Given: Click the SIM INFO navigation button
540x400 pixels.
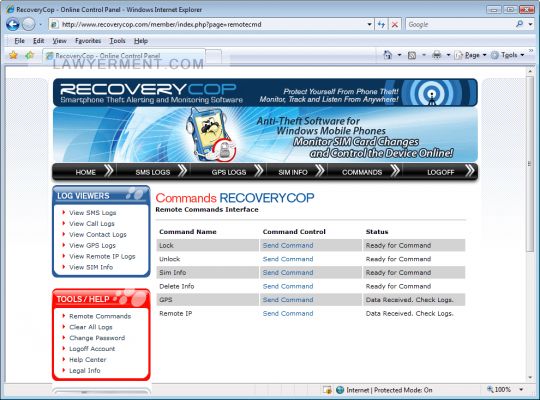Looking at the screenshot, I should click(293, 172).
